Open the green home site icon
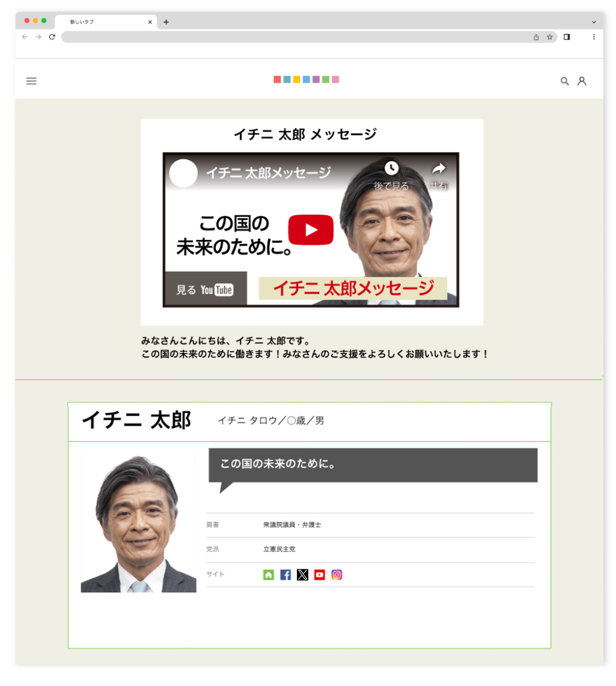The width and height of the screenshot is (616, 686). tap(269, 574)
